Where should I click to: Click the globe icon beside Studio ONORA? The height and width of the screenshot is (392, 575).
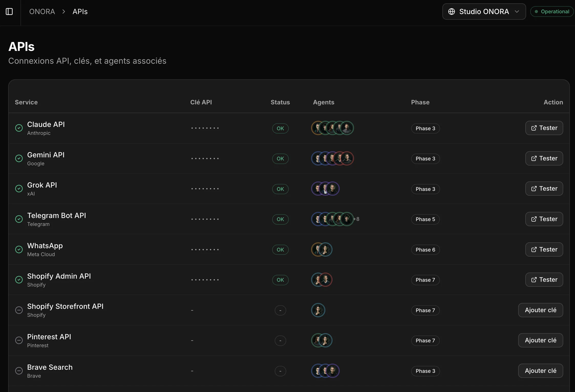452,12
